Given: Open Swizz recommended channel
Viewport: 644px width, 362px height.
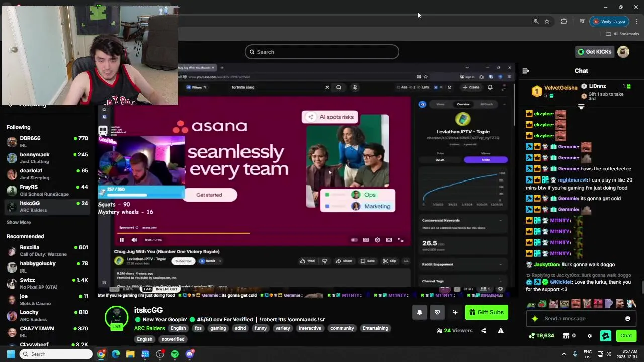Looking at the screenshot, I should point(47,283).
